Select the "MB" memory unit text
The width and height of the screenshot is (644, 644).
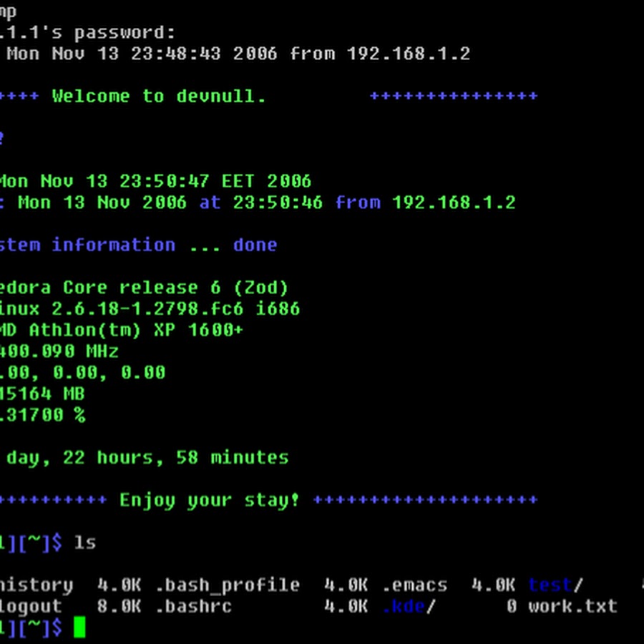pyautogui.click(x=74, y=394)
